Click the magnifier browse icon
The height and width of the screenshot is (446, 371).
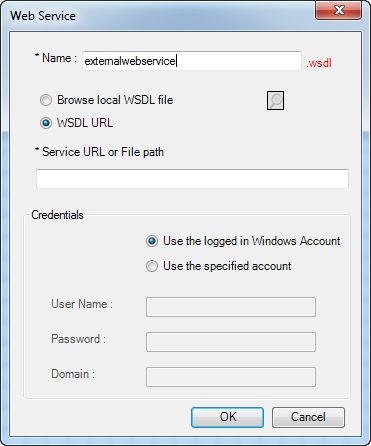point(275,100)
